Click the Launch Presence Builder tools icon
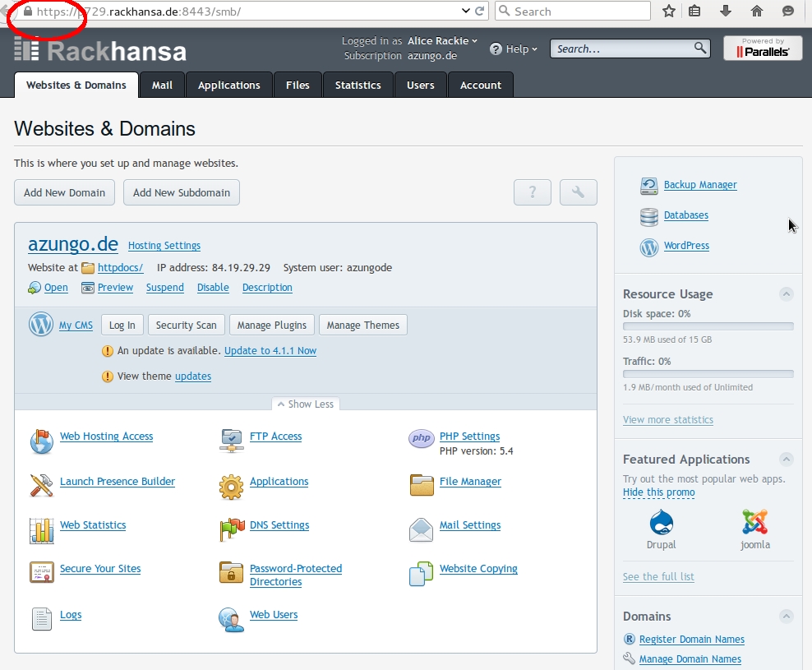Screen dimensions: 812x670 [41, 486]
